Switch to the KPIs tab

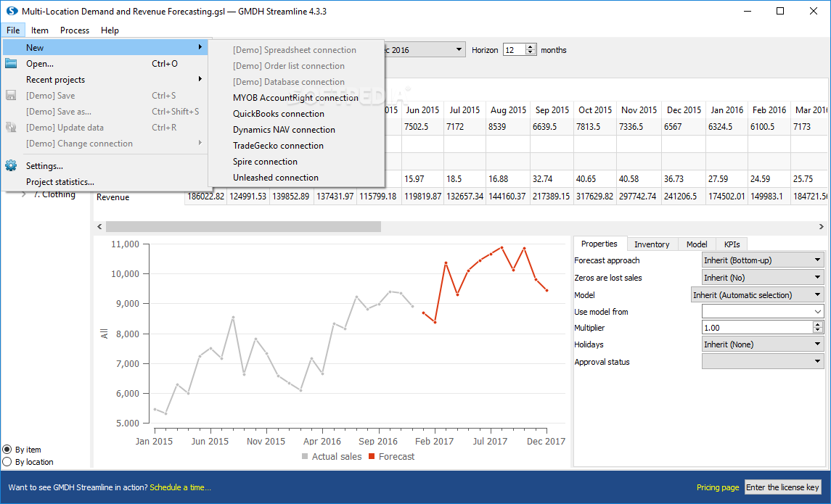(732, 244)
